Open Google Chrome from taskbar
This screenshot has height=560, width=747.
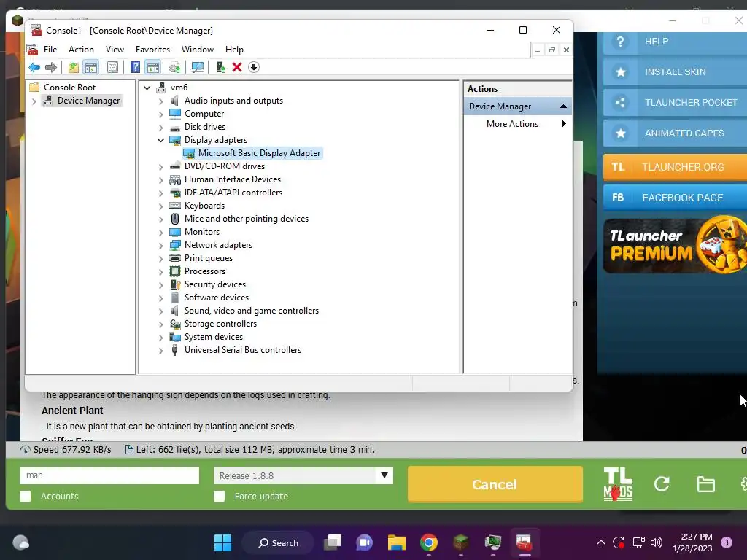[x=428, y=542]
